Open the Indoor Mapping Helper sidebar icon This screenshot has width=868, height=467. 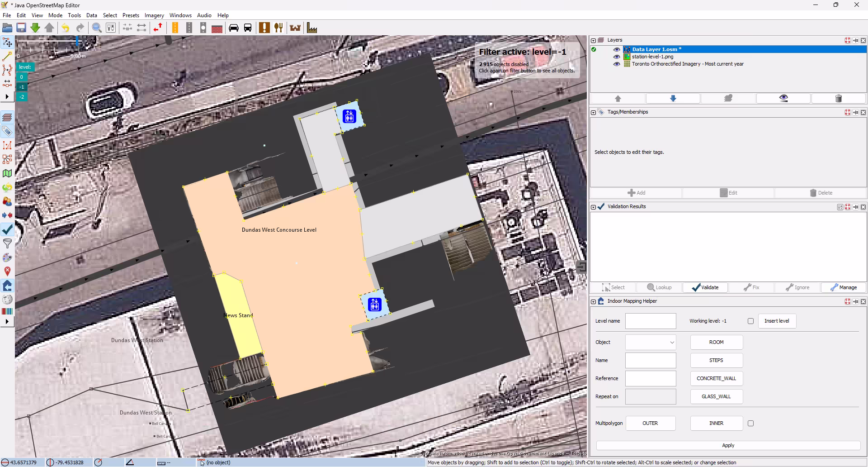(x=7, y=286)
